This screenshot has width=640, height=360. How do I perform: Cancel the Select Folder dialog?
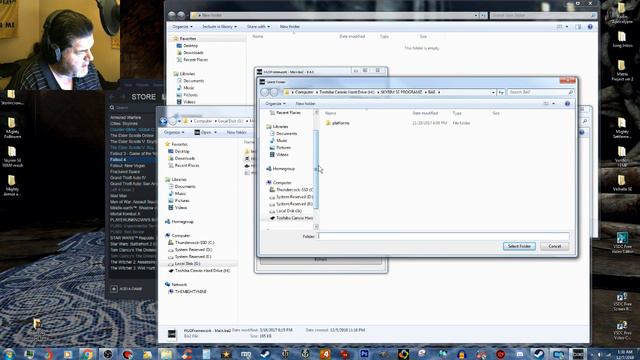point(554,246)
